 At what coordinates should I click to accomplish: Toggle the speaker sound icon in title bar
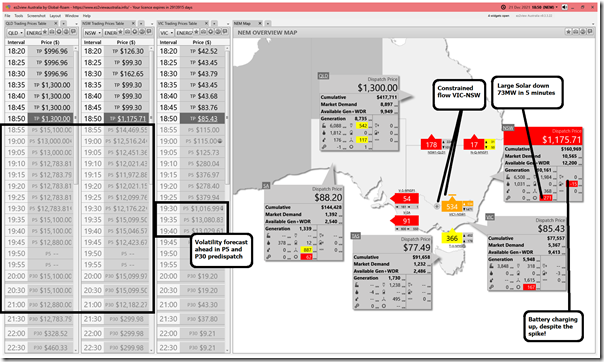point(564,7)
